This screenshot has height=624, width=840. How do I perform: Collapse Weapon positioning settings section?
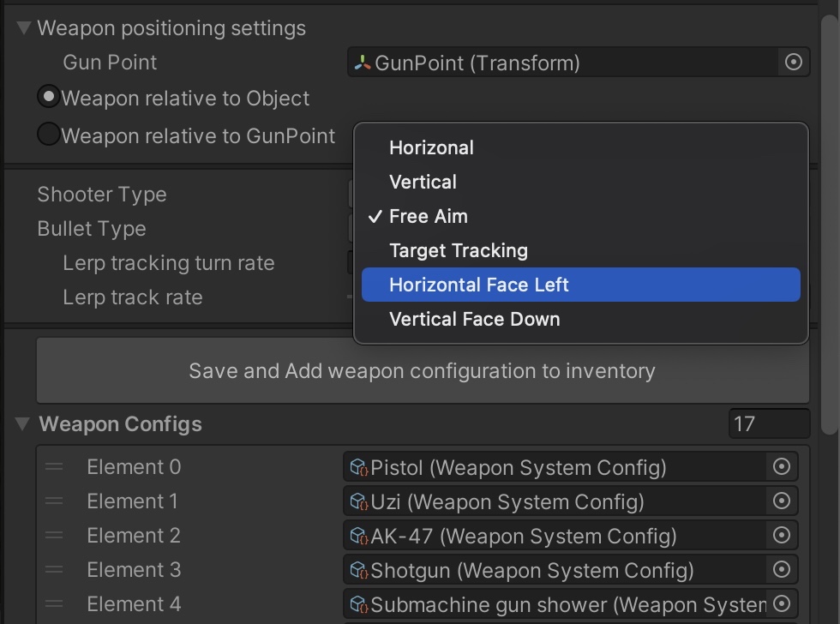tap(24, 28)
